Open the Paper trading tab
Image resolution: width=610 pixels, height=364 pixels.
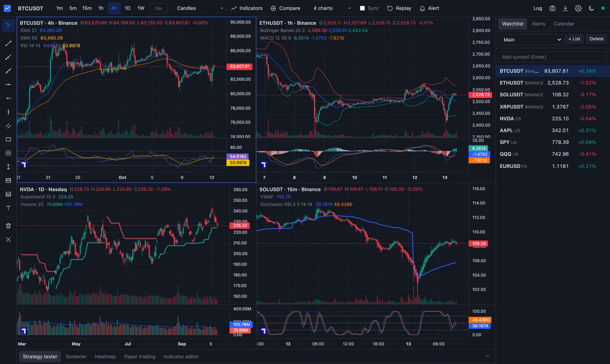pos(140,357)
